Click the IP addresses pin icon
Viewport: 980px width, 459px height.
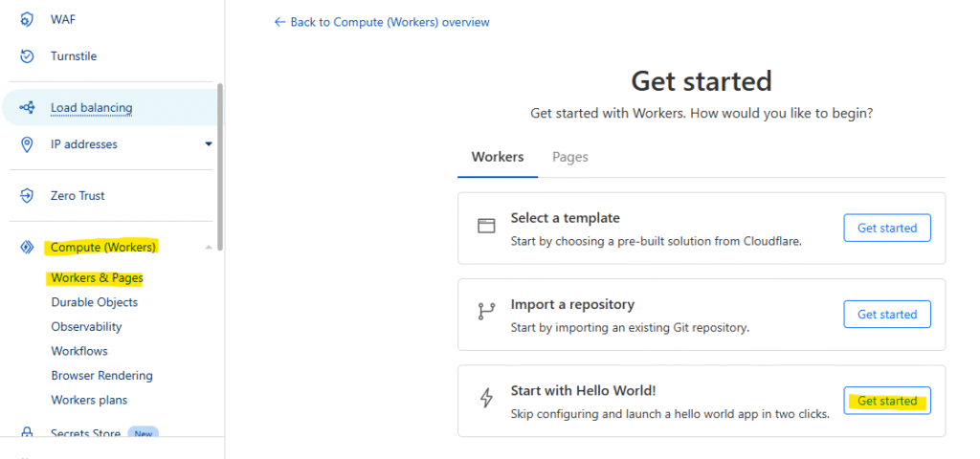coord(27,144)
